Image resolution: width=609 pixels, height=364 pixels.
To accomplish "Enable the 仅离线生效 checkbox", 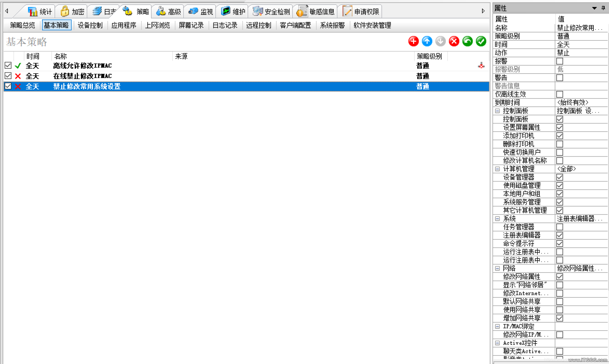I will [x=560, y=94].
